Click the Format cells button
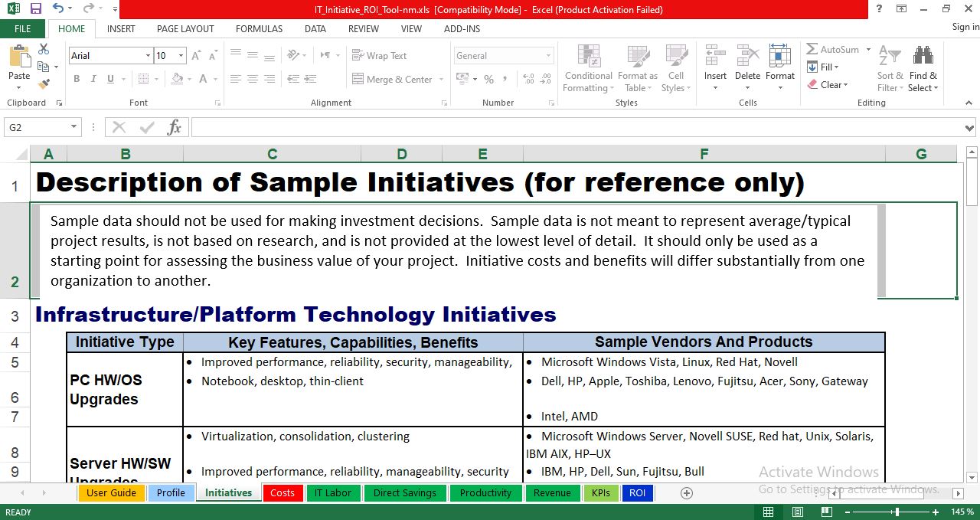980x520 pixels. [779, 68]
